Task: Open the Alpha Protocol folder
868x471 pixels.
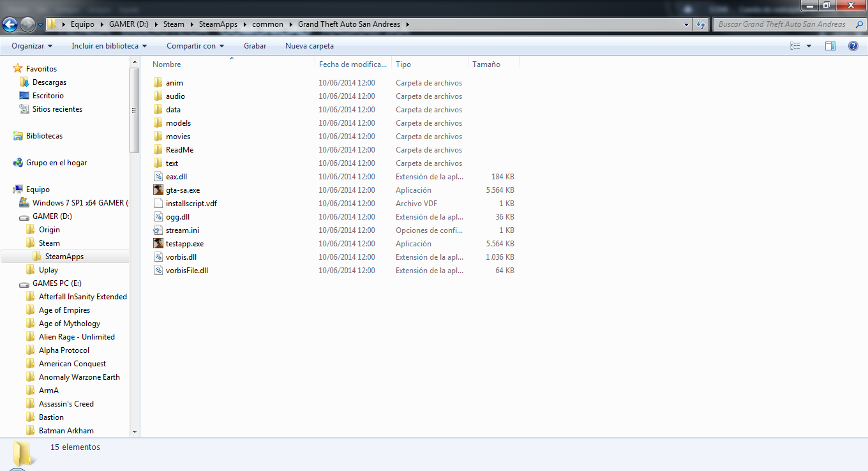Action: click(64, 350)
